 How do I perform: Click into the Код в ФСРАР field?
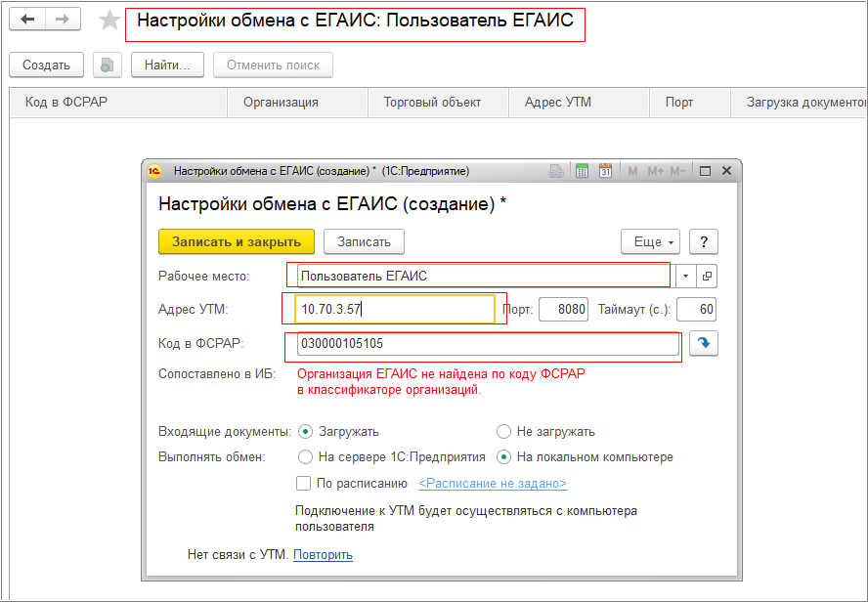coord(489,344)
